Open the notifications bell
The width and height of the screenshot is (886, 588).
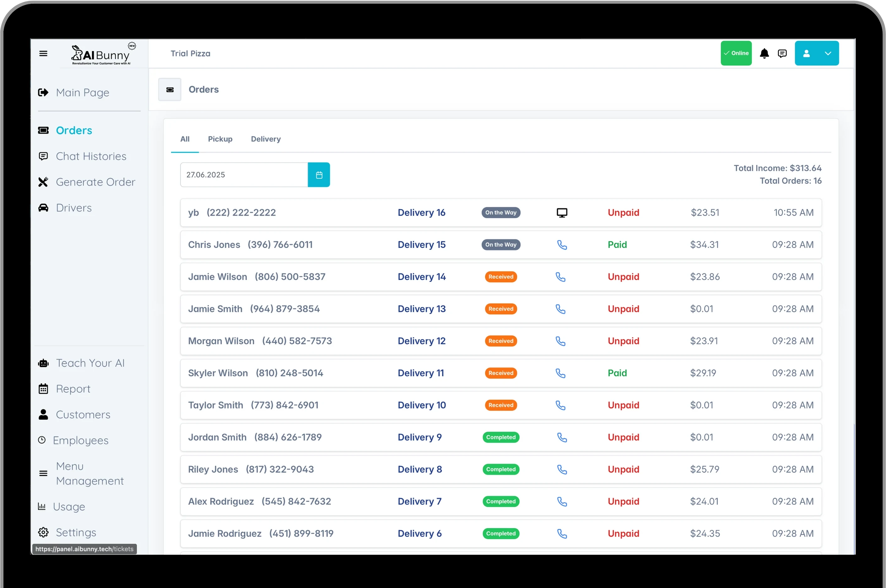coord(764,54)
